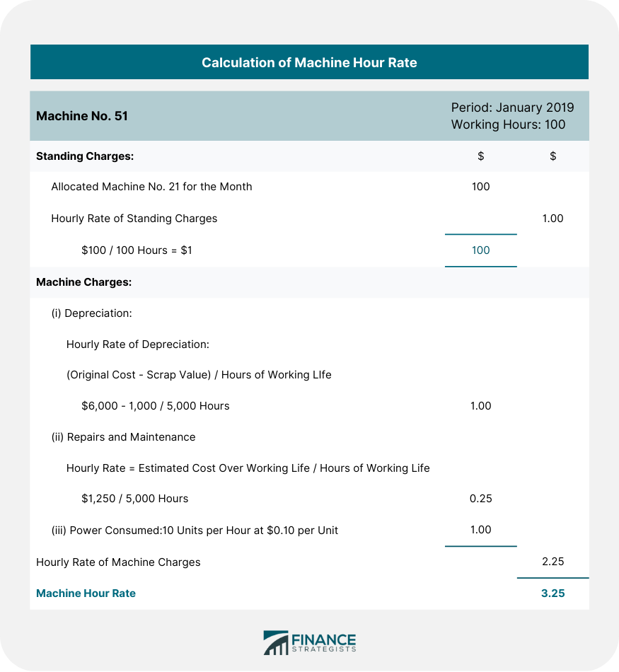
Task: Select the Period: January 2019 text
Action: pos(512,108)
